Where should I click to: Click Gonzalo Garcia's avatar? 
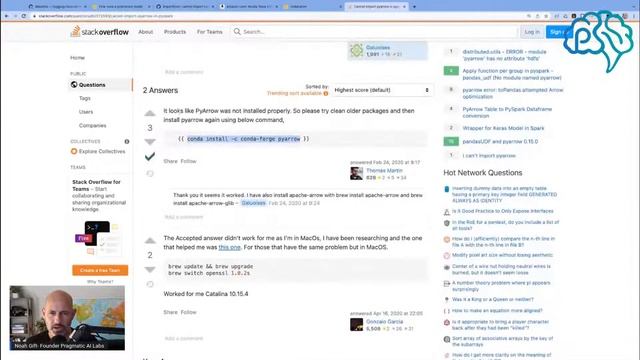(356, 324)
